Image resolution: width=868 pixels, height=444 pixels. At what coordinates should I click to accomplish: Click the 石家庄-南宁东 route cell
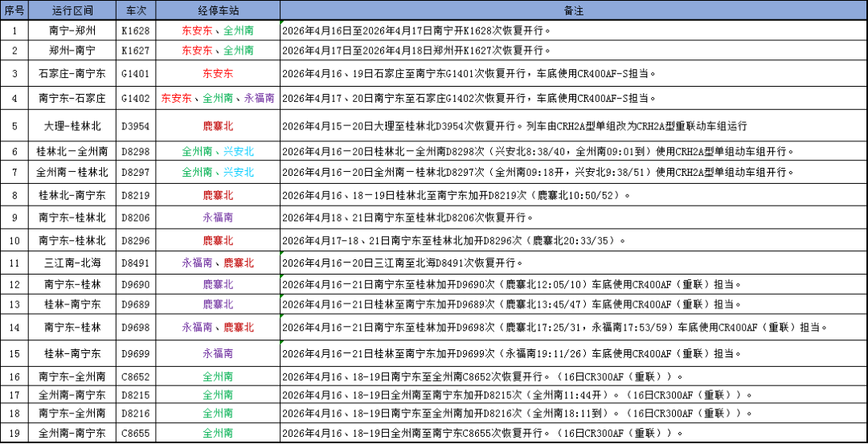pos(72,74)
